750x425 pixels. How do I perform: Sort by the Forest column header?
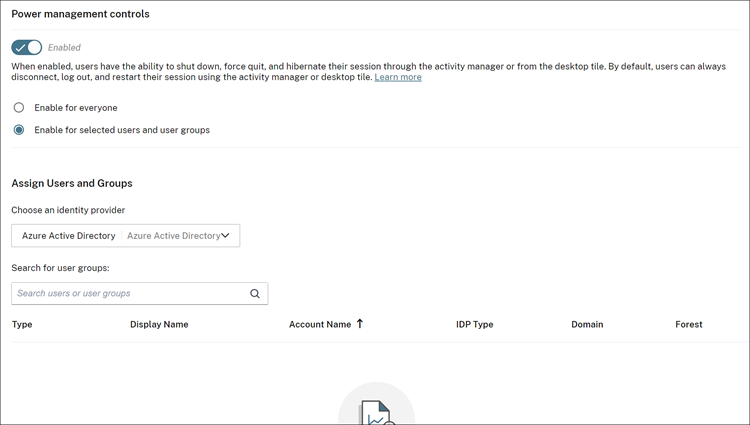click(x=689, y=324)
